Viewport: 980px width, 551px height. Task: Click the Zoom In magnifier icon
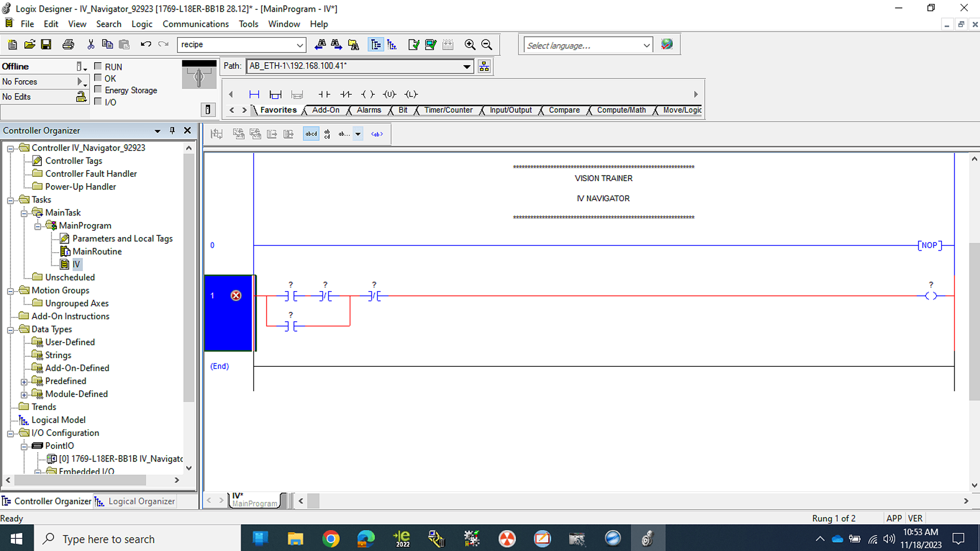(470, 45)
